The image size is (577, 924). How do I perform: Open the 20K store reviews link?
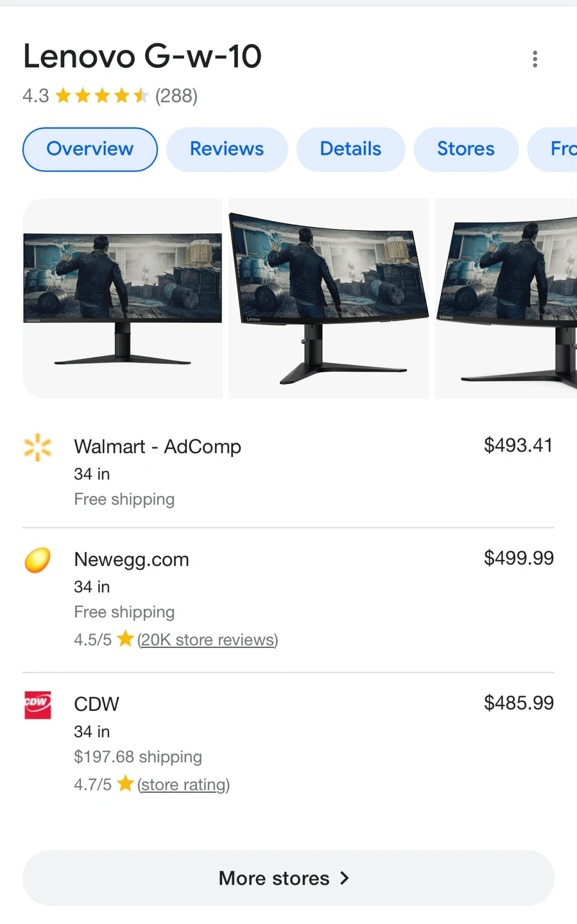(207, 640)
